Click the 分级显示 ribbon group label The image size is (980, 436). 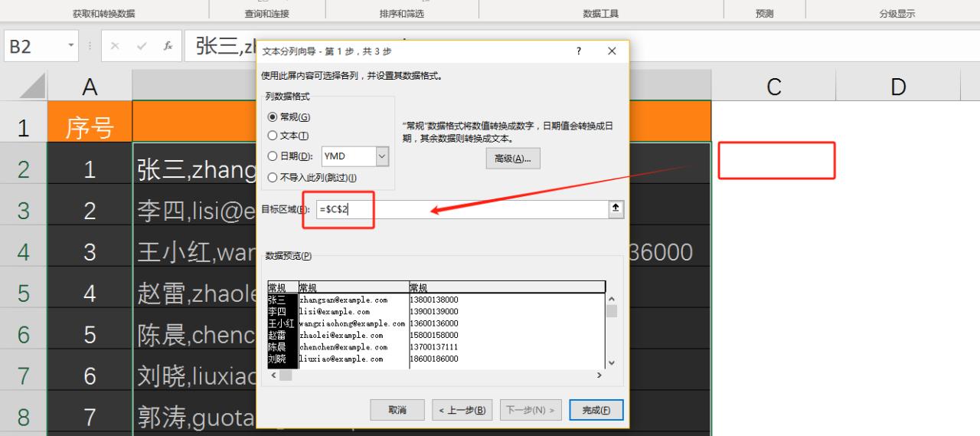tap(897, 14)
